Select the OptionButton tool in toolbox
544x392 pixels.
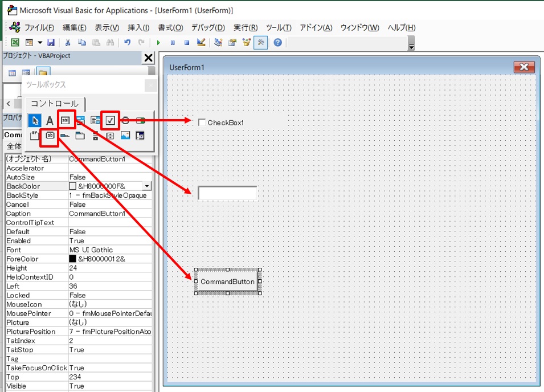pyautogui.click(x=125, y=120)
